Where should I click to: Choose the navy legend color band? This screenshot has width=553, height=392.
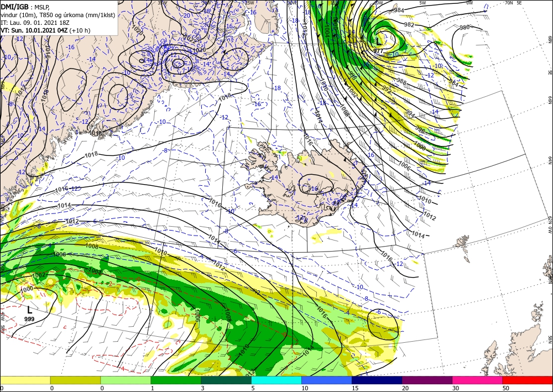(377, 380)
